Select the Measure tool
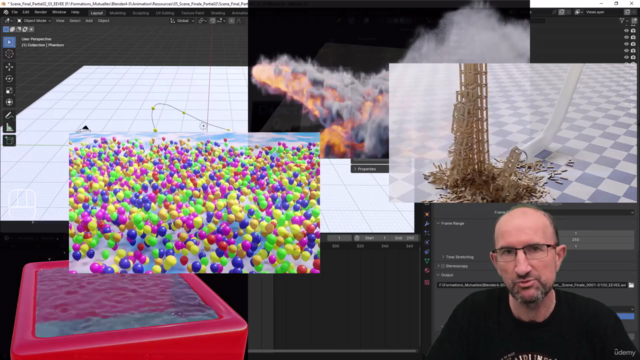The width and height of the screenshot is (640, 360). click(x=9, y=127)
